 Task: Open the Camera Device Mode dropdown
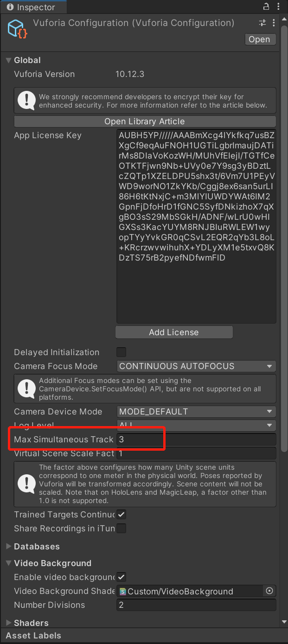coord(196,412)
